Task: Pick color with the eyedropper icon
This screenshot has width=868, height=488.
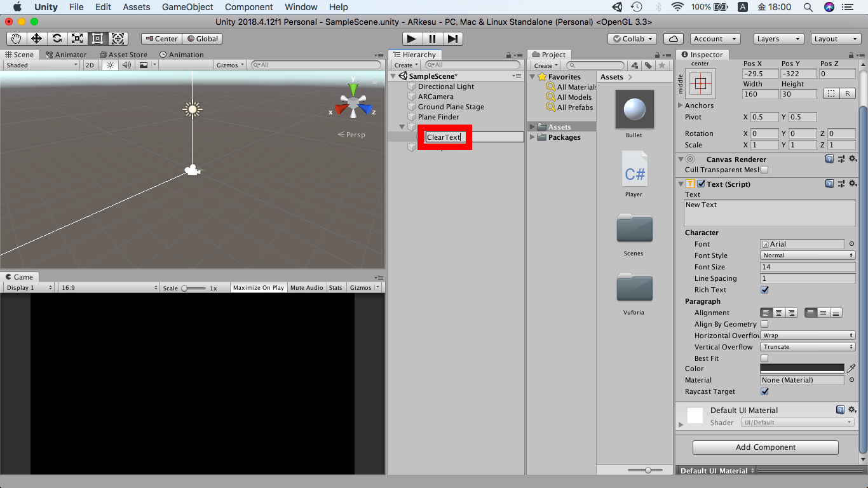Action: [851, 369]
